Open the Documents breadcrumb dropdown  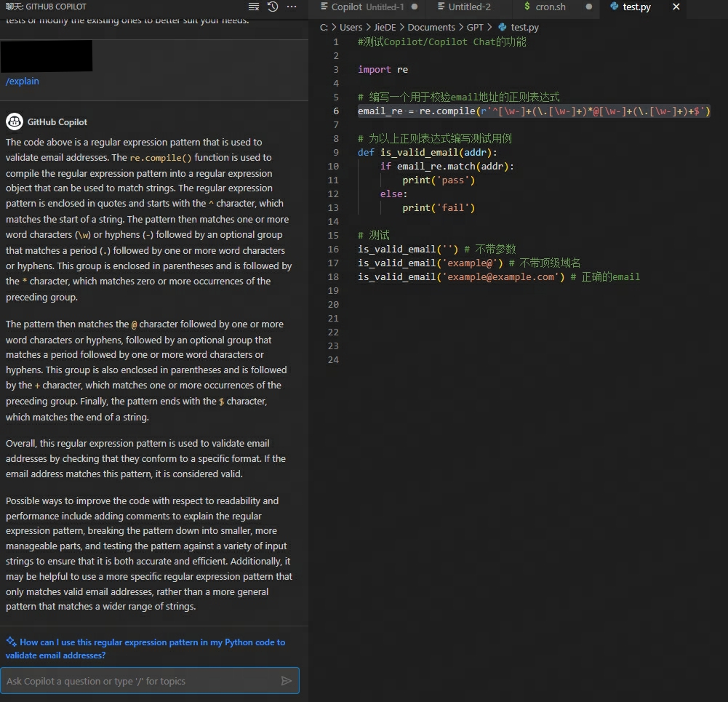(x=431, y=27)
